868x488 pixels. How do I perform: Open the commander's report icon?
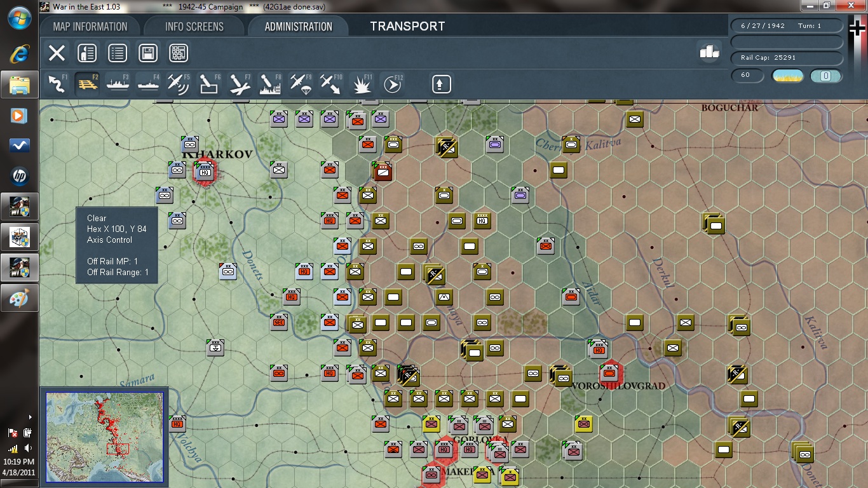(x=87, y=53)
